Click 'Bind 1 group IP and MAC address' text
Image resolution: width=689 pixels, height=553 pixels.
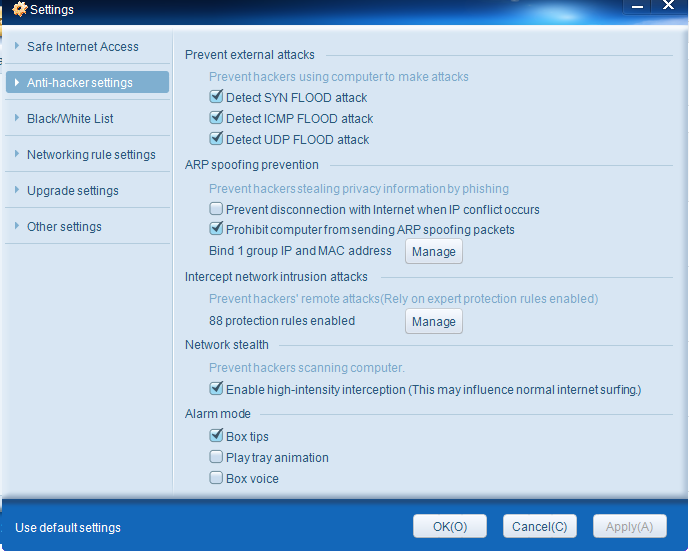300,251
